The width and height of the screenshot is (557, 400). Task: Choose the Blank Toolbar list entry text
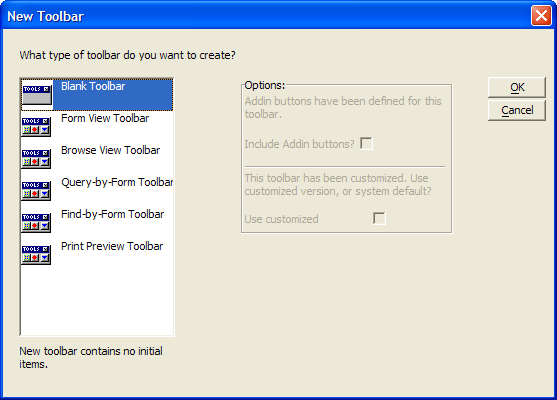pos(93,86)
